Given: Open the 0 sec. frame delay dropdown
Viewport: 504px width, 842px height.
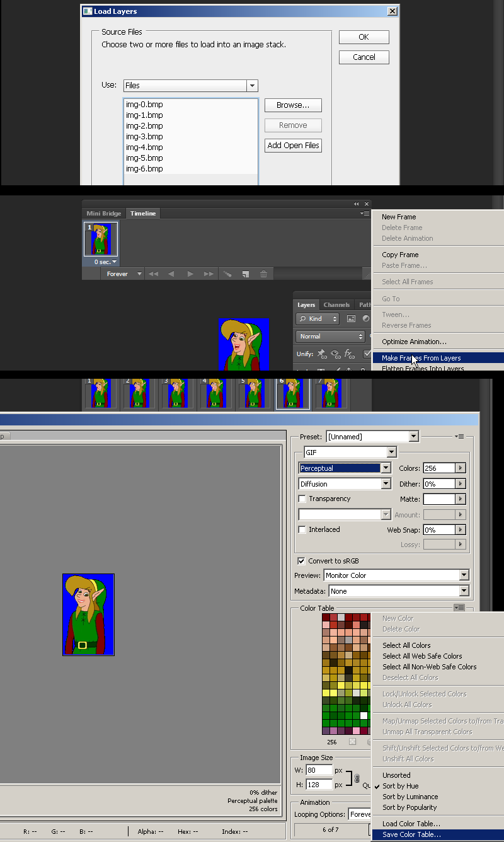Looking at the screenshot, I should click(x=105, y=262).
